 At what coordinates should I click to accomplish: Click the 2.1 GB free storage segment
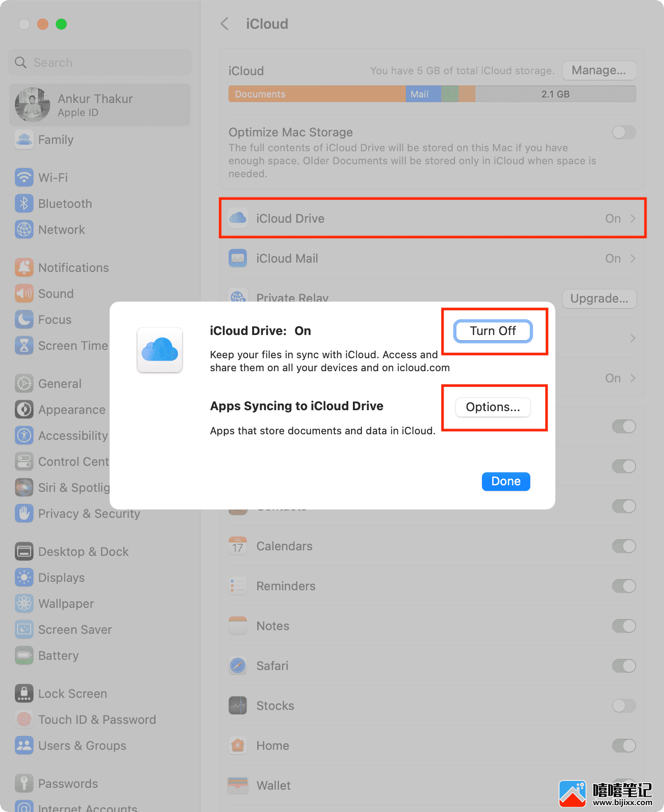pos(555,94)
